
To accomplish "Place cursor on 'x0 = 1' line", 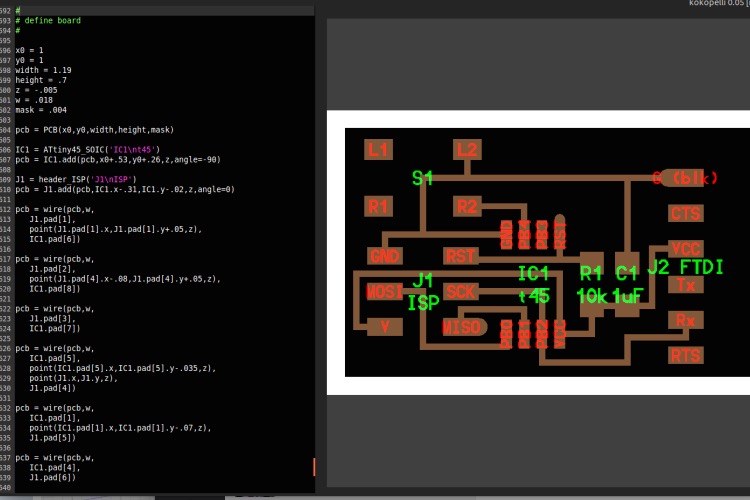I will point(29,50).
